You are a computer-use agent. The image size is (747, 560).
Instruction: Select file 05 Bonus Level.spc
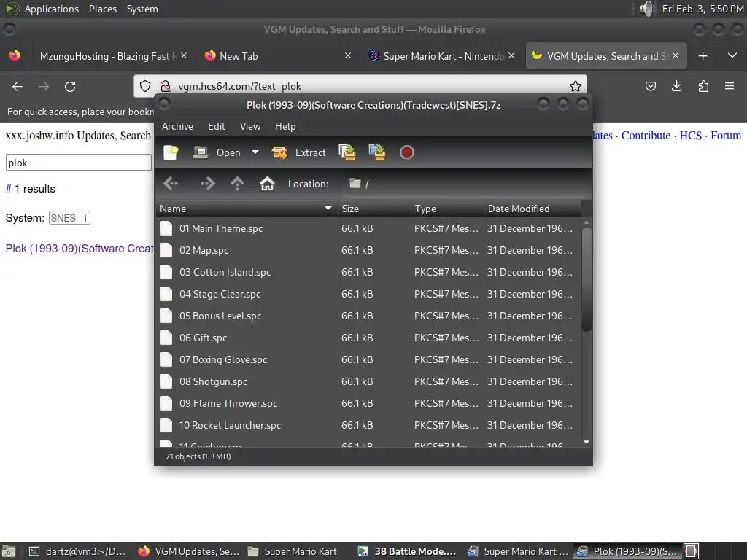pos(368,316)
